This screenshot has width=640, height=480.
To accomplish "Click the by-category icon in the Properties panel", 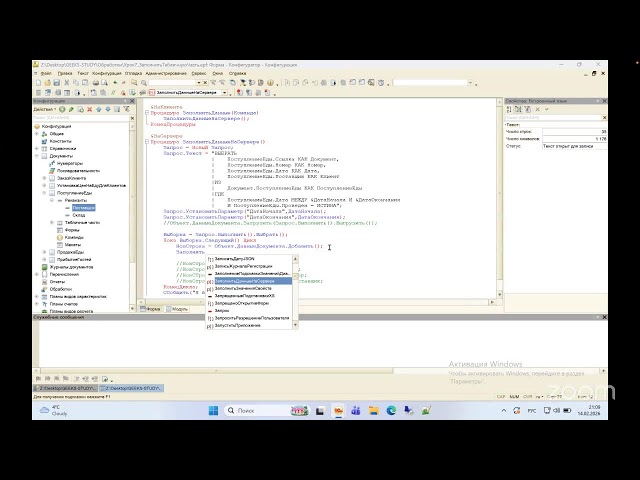I will pyautogui.click(x=518, y=109).
